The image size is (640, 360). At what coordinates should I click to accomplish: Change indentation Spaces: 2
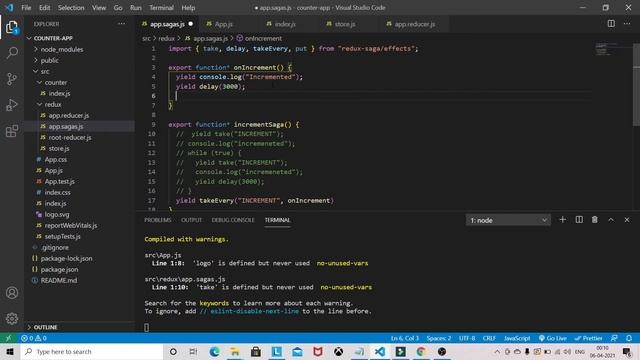(439, 338)
